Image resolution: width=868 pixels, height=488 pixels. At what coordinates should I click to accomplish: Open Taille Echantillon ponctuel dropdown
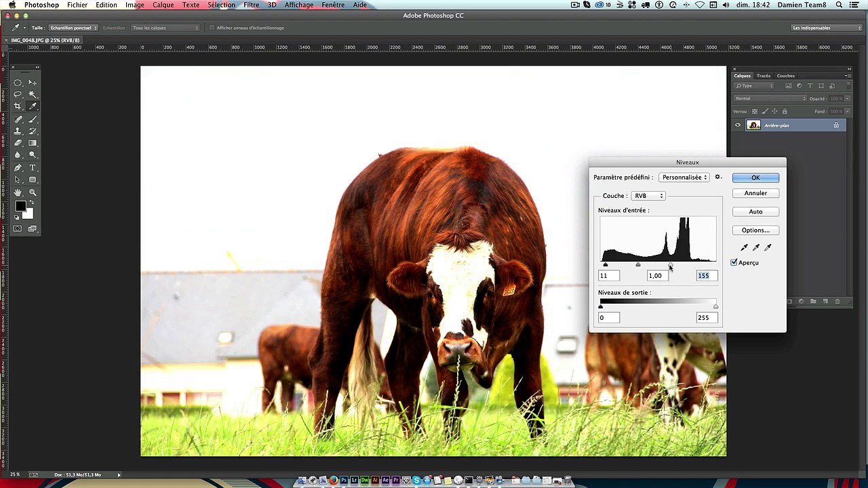(x=73, y=28)
